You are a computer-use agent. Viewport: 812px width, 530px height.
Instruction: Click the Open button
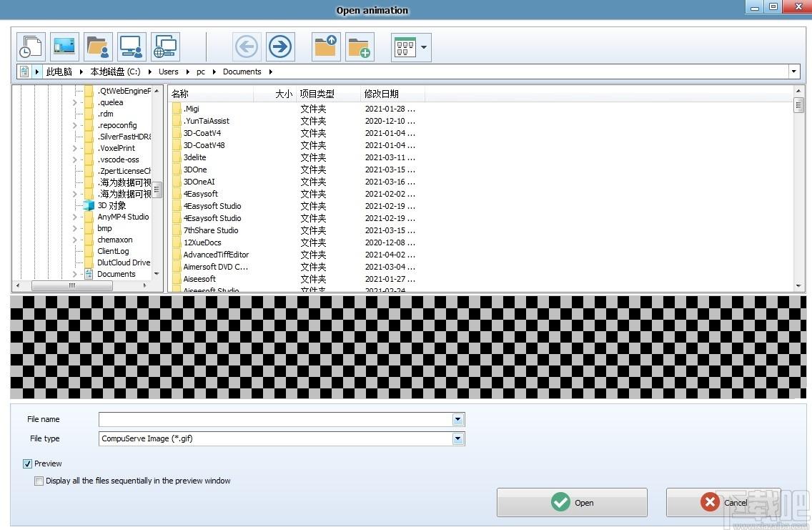573,503
